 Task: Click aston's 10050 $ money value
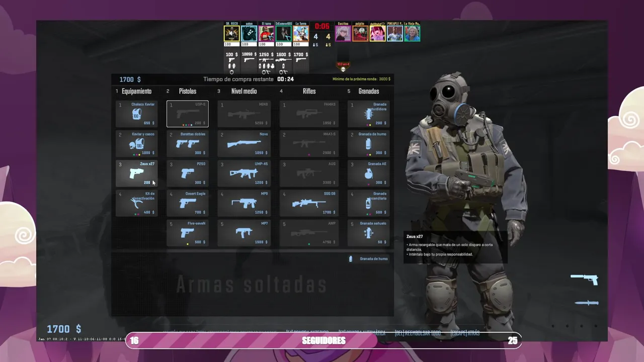pos(249,54)
